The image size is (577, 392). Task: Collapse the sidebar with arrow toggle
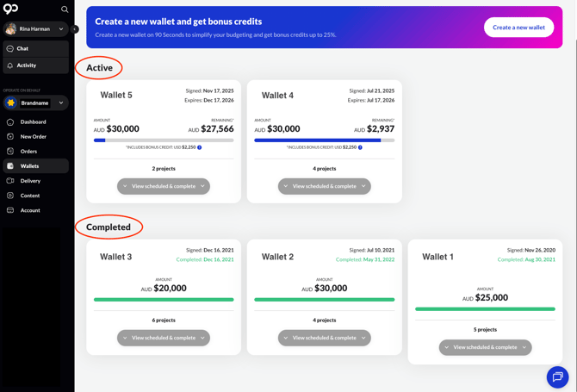75,29
